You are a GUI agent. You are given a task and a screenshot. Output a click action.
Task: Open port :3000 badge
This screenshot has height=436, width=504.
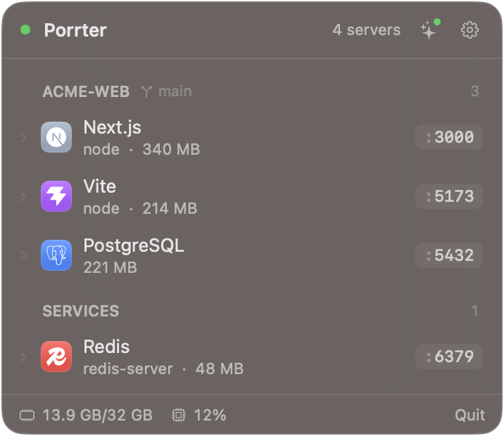point(449,137)
